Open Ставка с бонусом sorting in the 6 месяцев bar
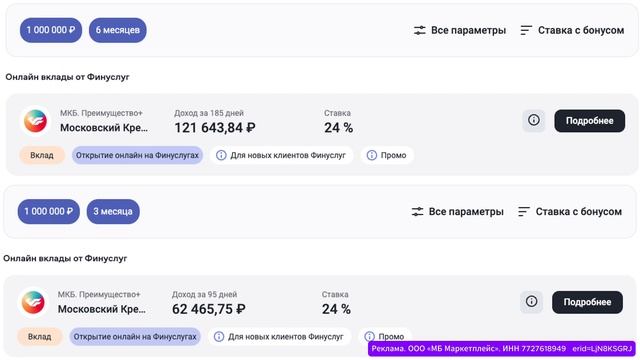This screenshot has height=360, width=640. tap(572, 30)
